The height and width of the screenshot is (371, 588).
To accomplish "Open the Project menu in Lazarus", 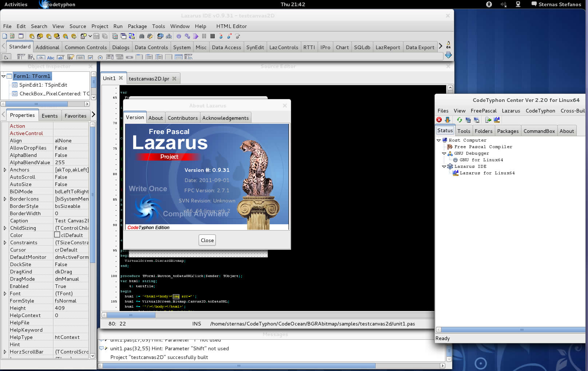I will (100, 26).
